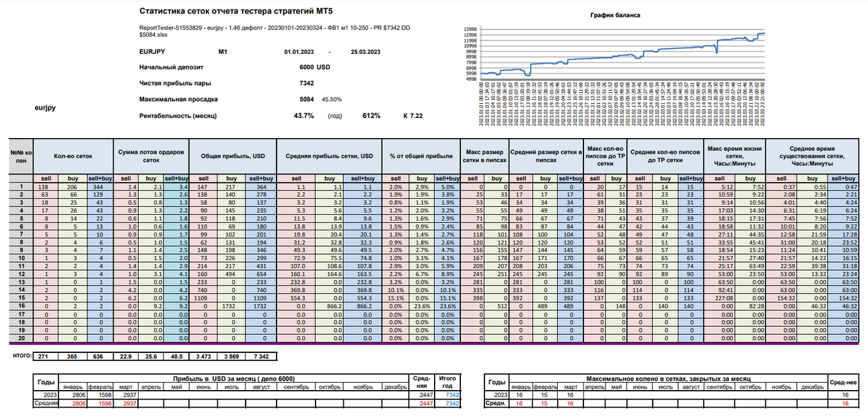Click the 'Общая прибыль, USD' column header
Viewport: 868px width, 417px height.
click(233, 156)
